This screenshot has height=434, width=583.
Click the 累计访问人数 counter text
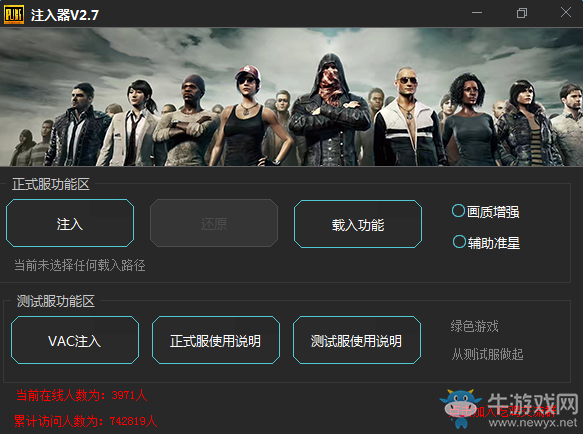[86, 421]
